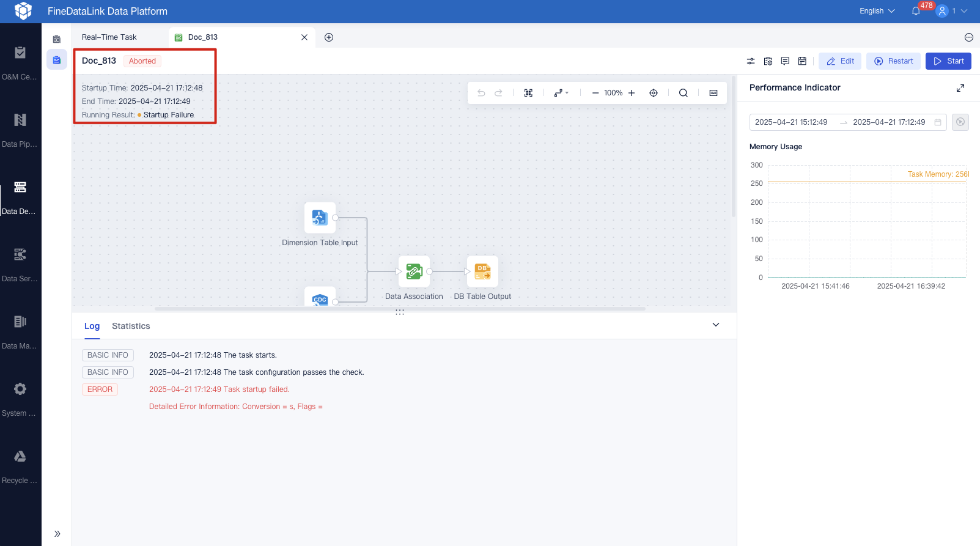Click the canvas horizontal scrollbar

(x=400, y=309)
